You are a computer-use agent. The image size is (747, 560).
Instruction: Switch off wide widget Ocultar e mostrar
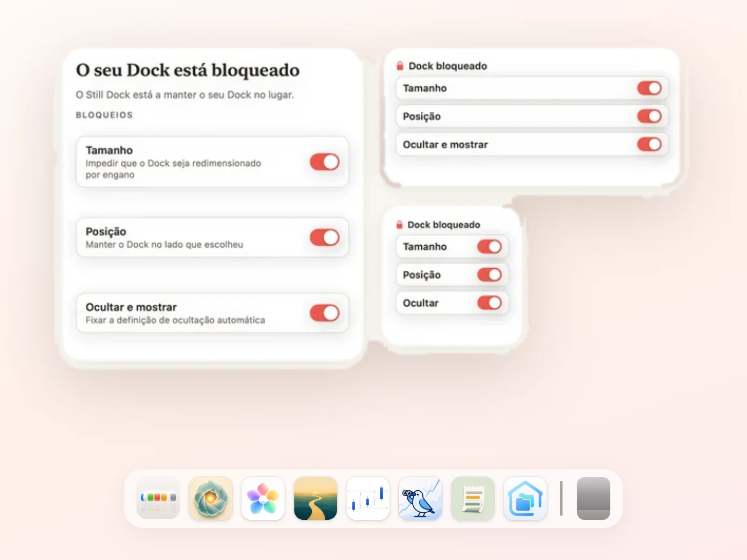[x=649, y=144]
